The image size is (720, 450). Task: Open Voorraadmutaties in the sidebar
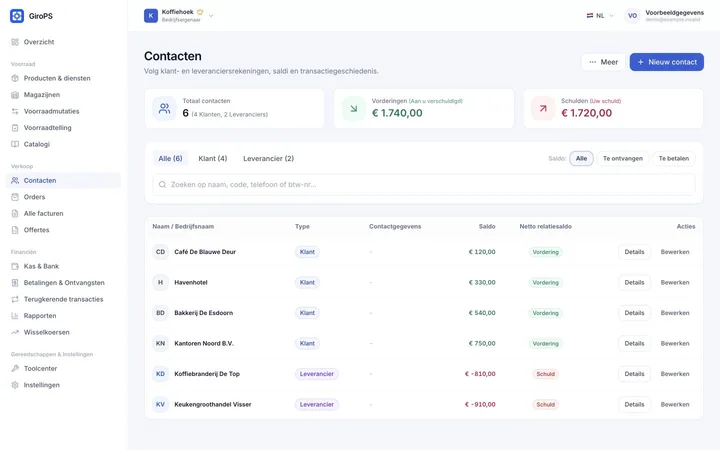[63, 112]
